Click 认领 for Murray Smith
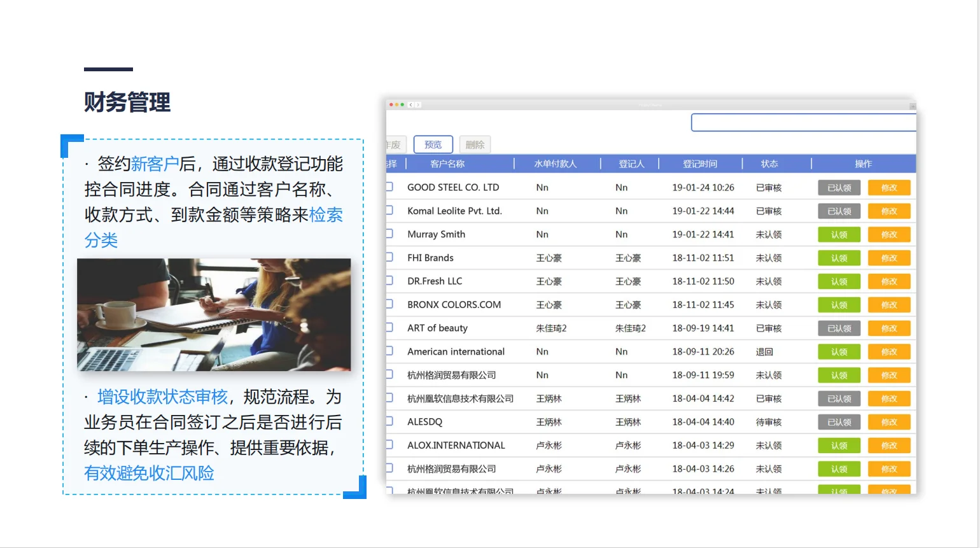Viewport: 980px width, 548px height. (x=839, y=234)
